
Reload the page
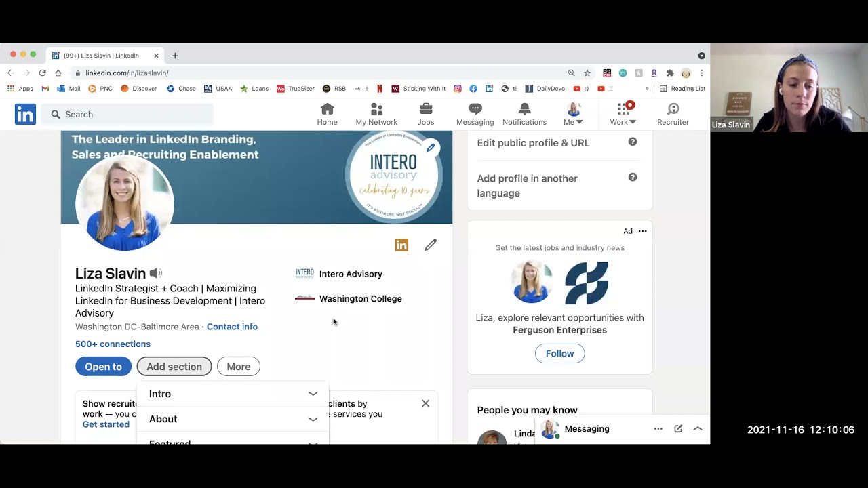42,73
